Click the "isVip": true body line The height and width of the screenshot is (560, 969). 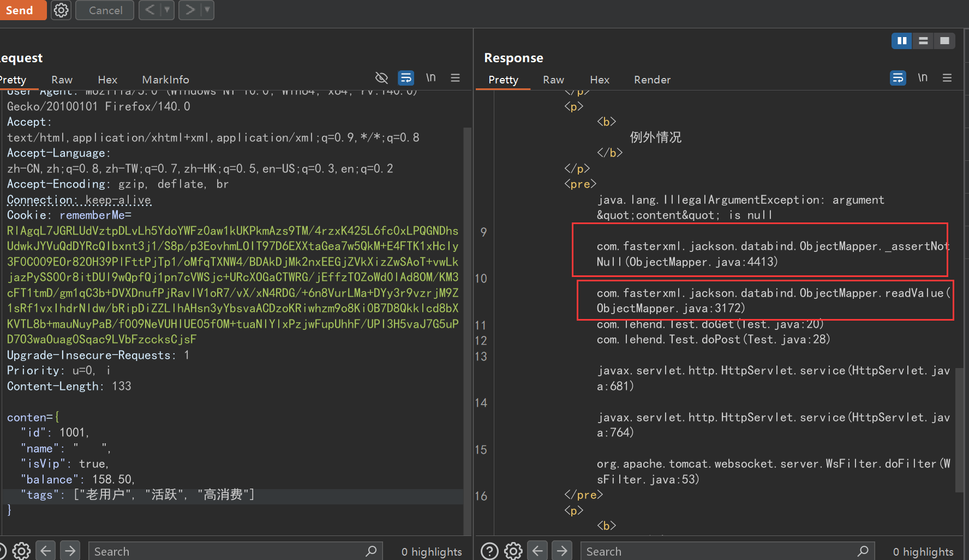click(x=65, y=464)
